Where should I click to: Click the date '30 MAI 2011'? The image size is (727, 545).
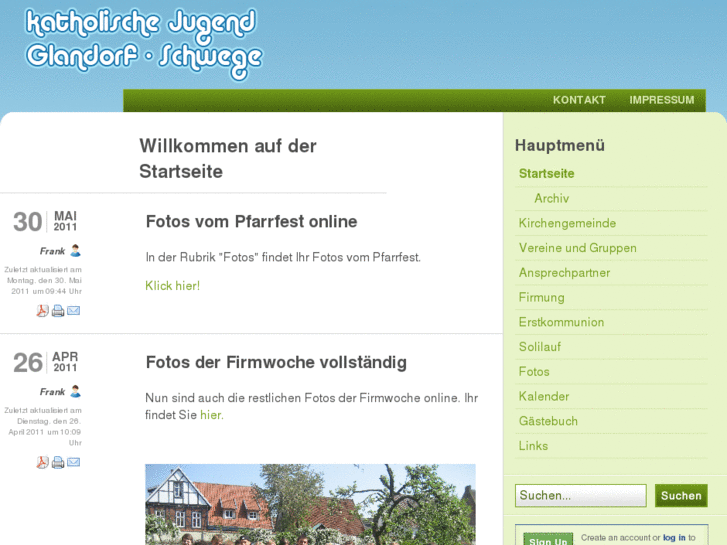(45, 221)
